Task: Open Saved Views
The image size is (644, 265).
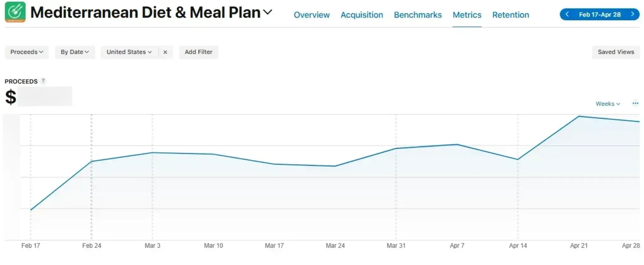Action: click(616, 52)
